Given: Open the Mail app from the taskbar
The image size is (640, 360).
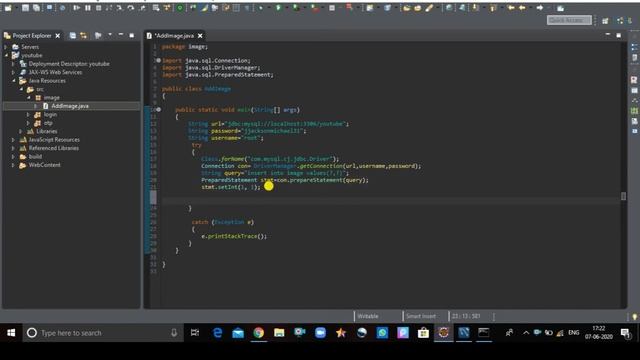Looking at the screenshot, I should (x=238, y=333).
